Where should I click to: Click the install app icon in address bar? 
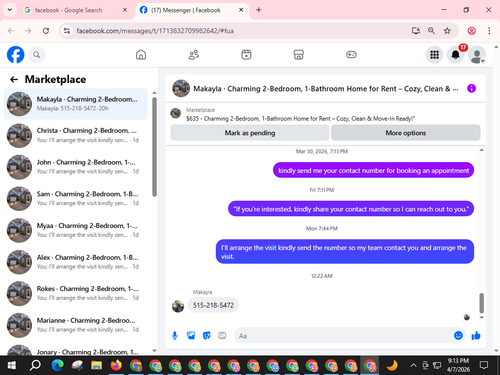point(415,31)
